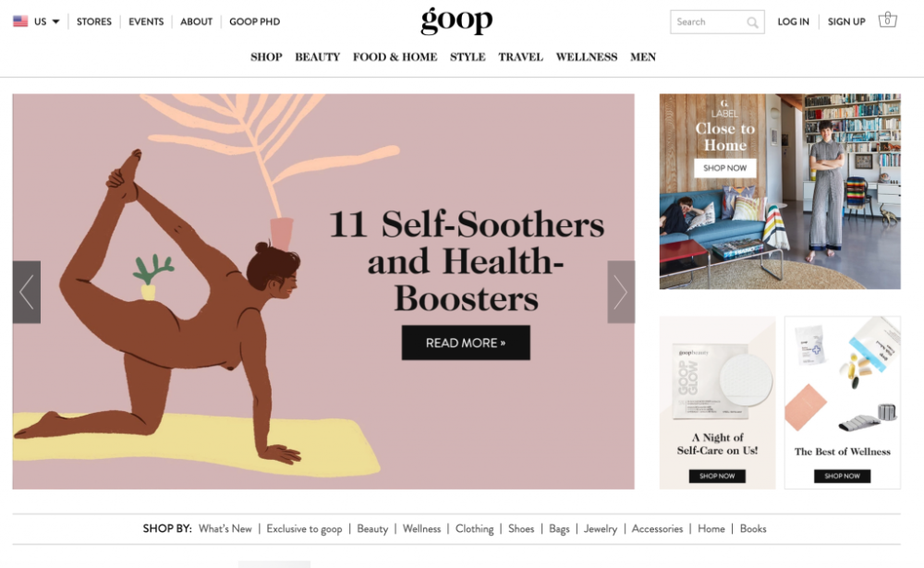Click SHOP NOW on Close to Home
The width and height of the screenshot is (924, 568).
tap(724, 168)
